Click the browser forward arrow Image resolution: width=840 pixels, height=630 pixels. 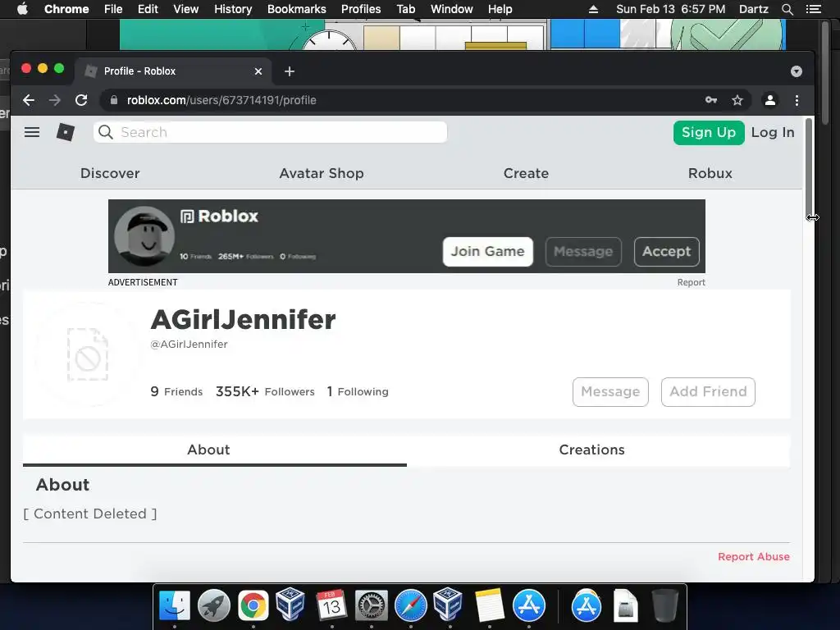pos(55,100)
